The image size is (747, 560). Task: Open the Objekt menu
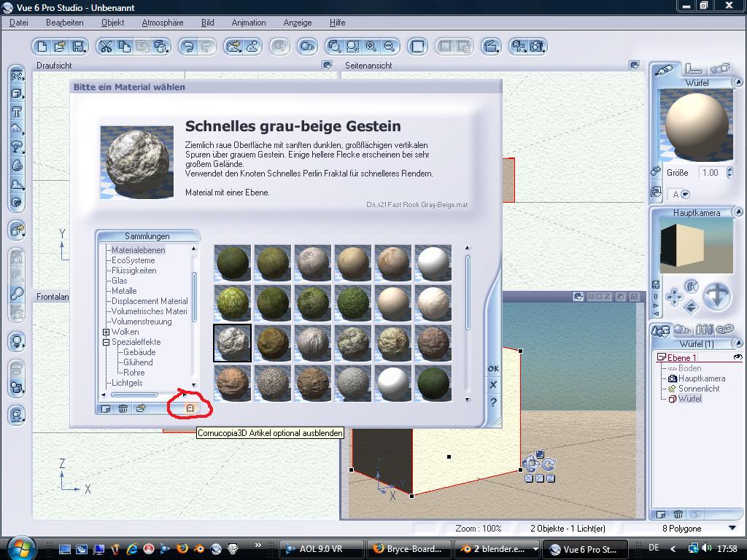(x=113, y=23)
